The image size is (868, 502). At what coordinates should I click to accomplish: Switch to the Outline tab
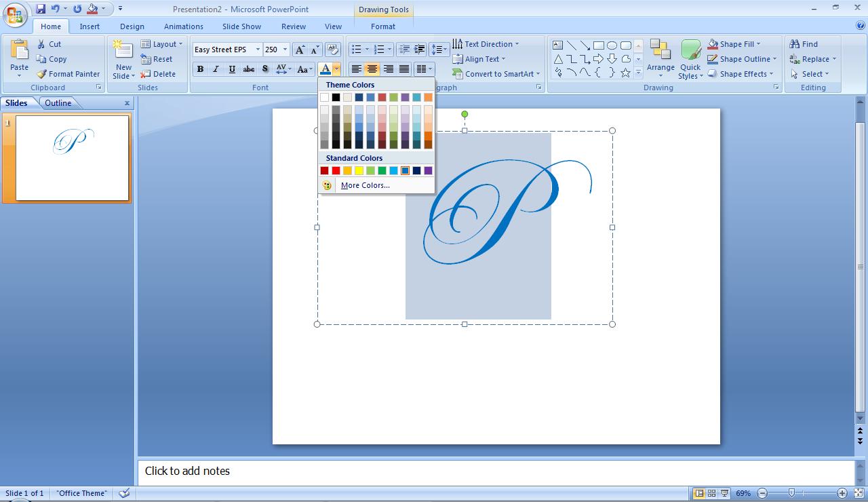click(x=58, y=102)
